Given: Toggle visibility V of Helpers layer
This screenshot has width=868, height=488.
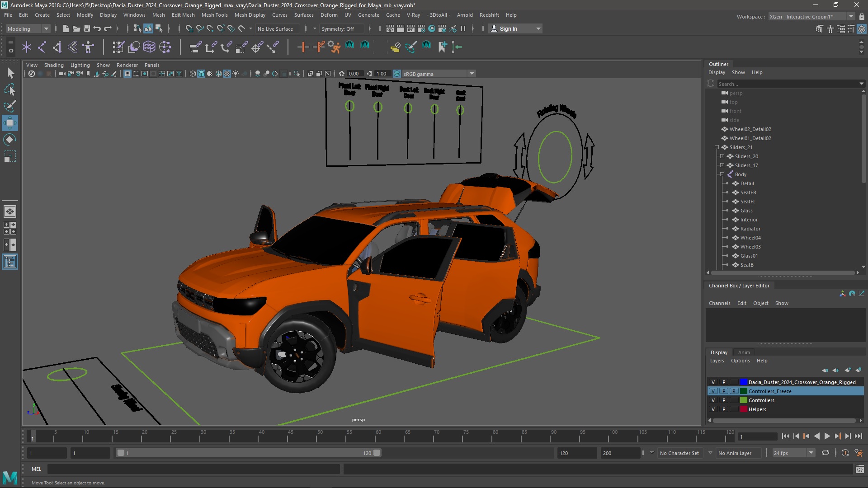Looking at the screenshot, I should pos(713,409).
